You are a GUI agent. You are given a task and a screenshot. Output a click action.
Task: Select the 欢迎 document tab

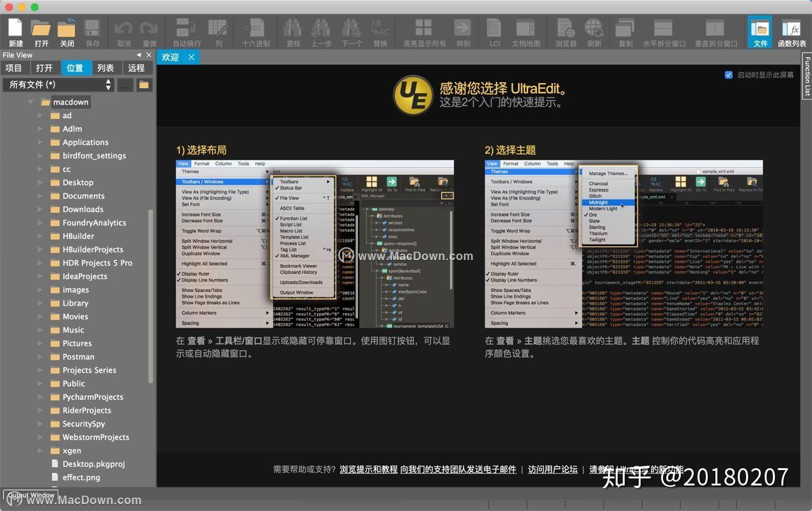[169, 57]
